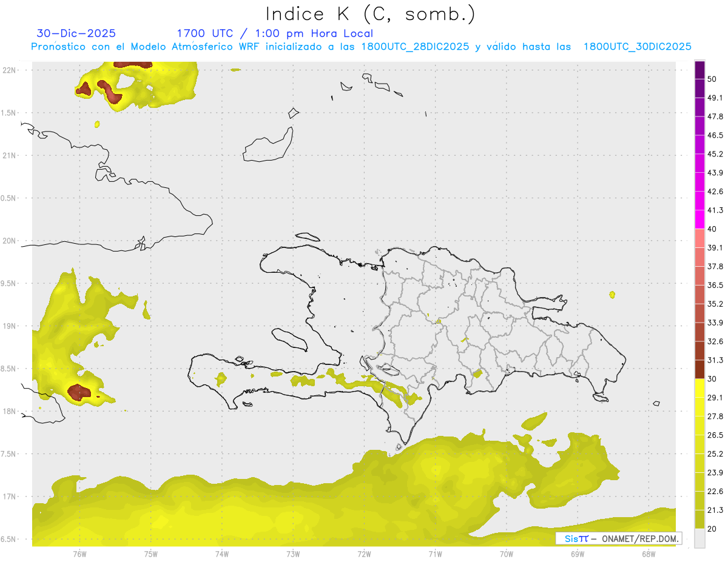Click the '73W' longitude label
728x562 pixels.
293,554
